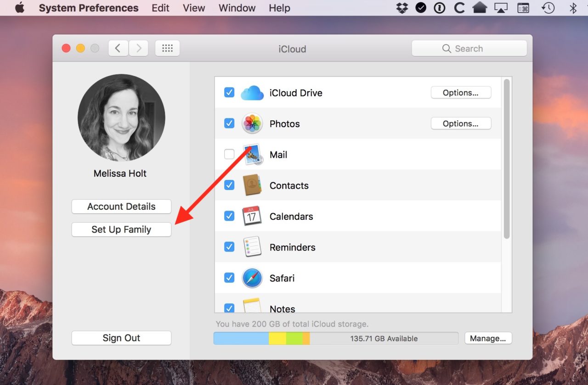Image resolution: width=588 pixels, height=385 pixels.
Task: Open the Window menu
Action: [237, 8]
